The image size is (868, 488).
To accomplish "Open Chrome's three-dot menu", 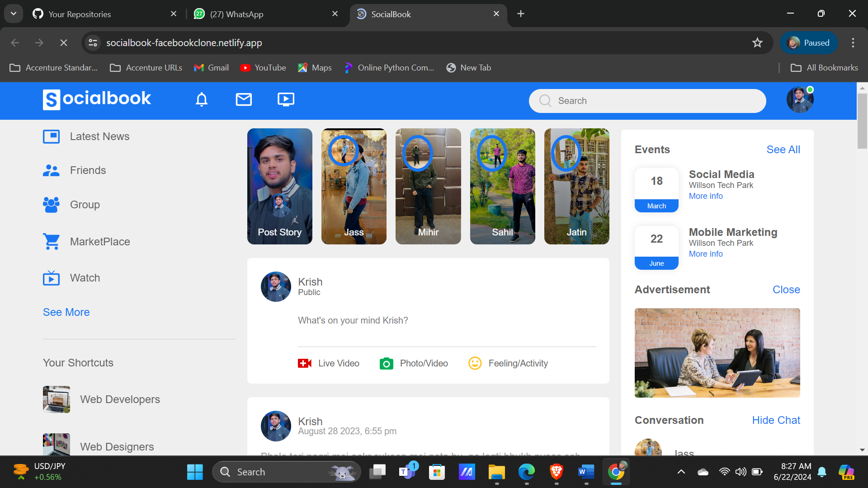I will [853, 43].
